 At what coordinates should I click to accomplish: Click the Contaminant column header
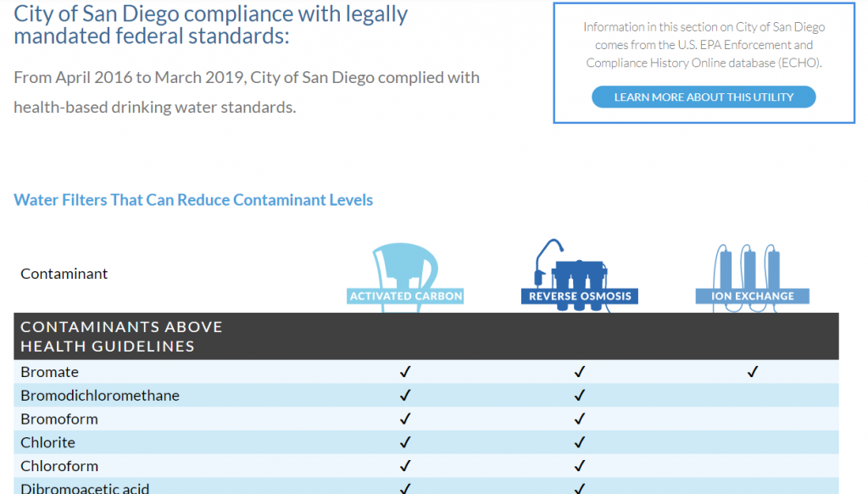tap(64, 274)
